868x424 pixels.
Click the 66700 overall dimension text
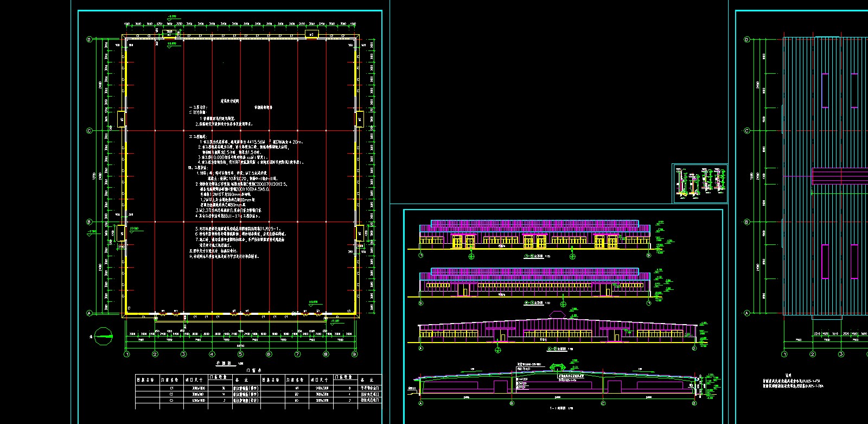click(239, 345)
